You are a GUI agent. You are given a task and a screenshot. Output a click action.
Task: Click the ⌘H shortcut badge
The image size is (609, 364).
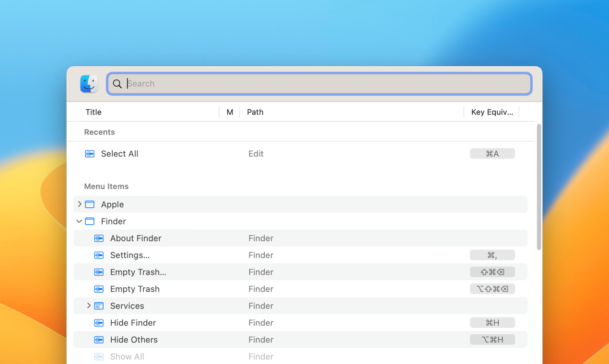492,323
